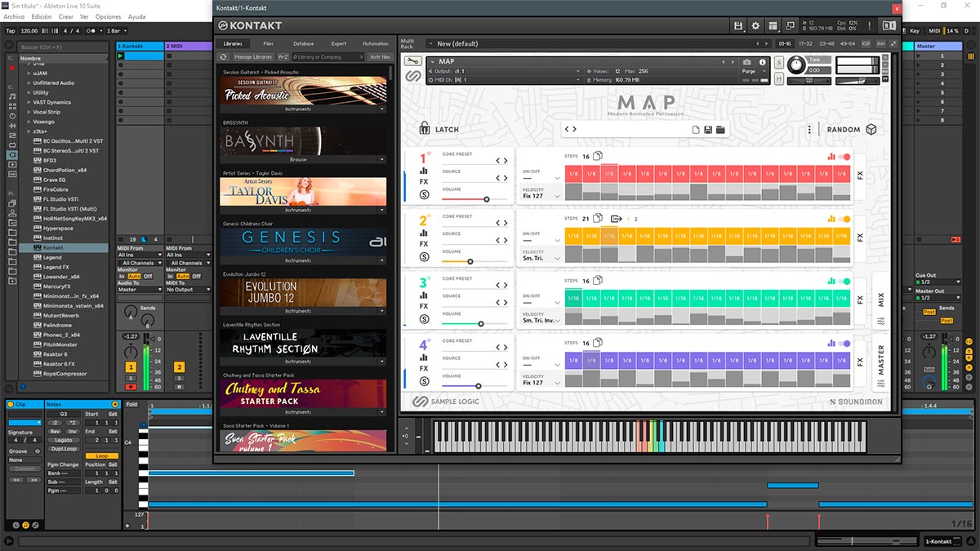Open Kontakt Purge dropdown
The width and height of the screenshot is (980, 551).
tap(754, 71)
